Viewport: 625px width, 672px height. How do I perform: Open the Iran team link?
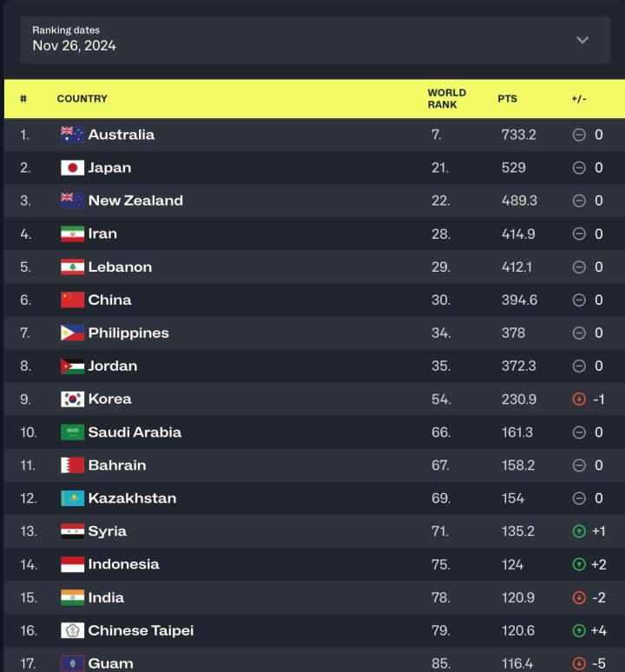tap(102, 234)
